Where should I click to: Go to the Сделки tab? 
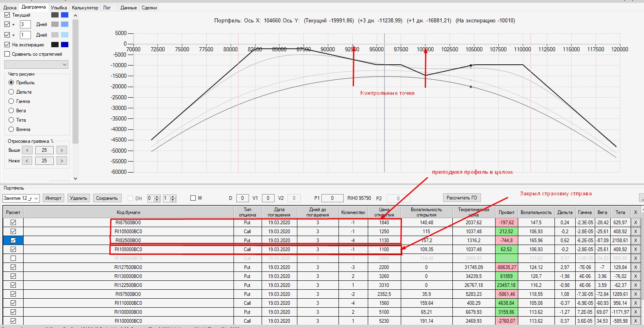149,8
